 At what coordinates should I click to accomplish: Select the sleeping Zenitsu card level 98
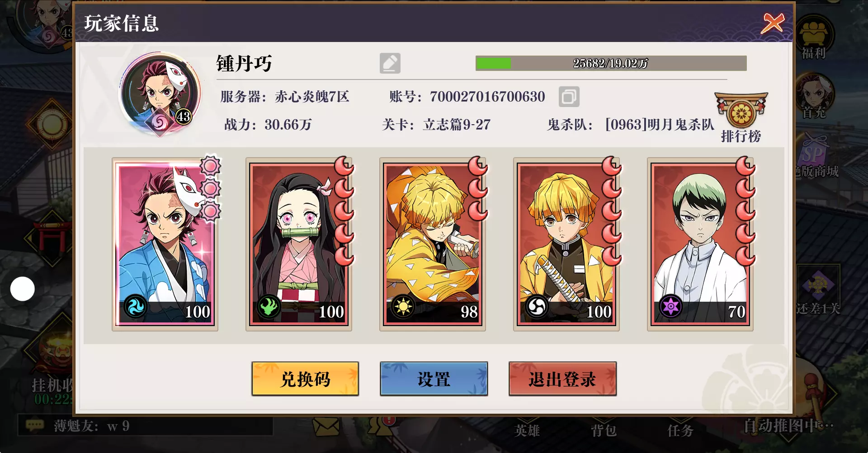tap(433, 244)
